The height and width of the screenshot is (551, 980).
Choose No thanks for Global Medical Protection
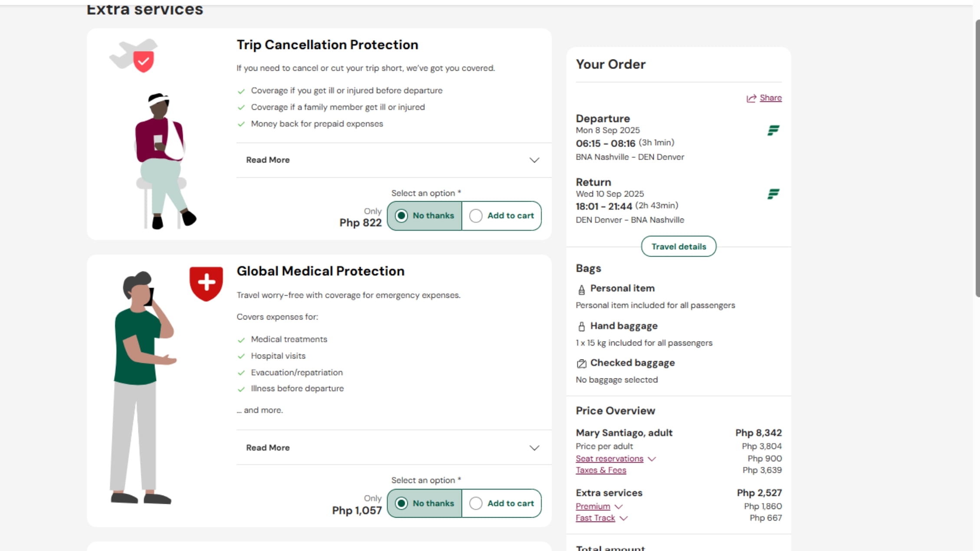[x=424, y=503]
